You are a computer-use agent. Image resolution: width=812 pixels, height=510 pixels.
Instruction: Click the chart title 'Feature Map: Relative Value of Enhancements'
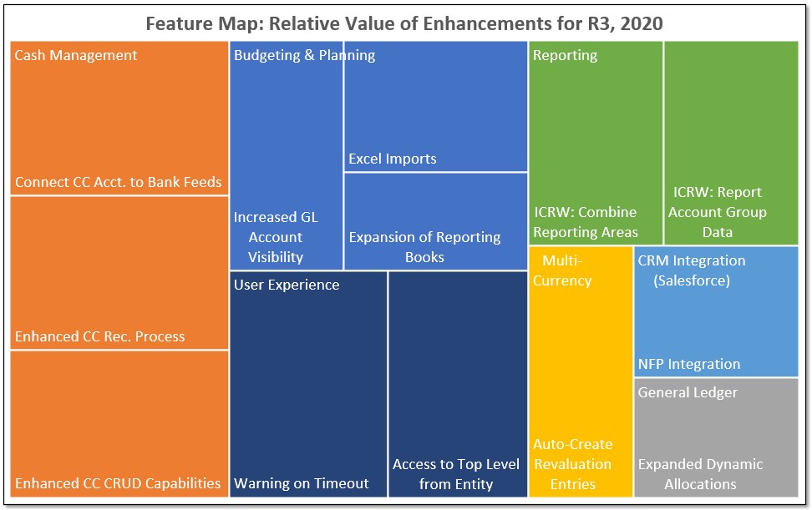point(403,24)
